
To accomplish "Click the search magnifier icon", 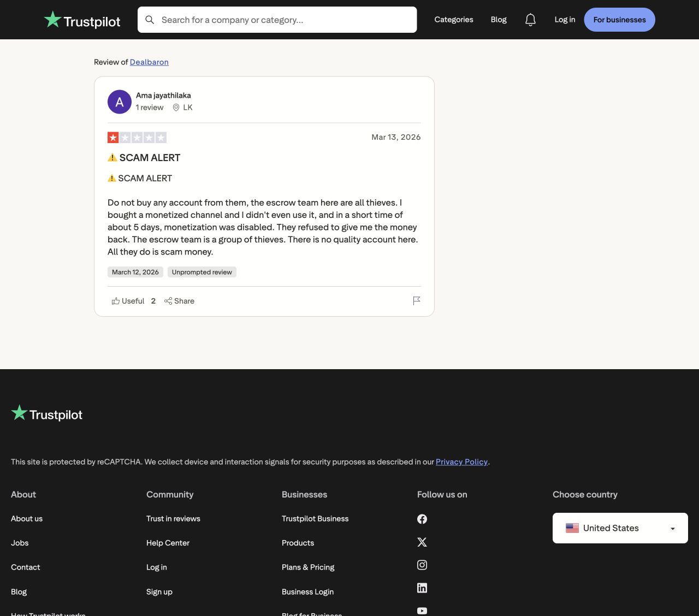I will [150, 20].
